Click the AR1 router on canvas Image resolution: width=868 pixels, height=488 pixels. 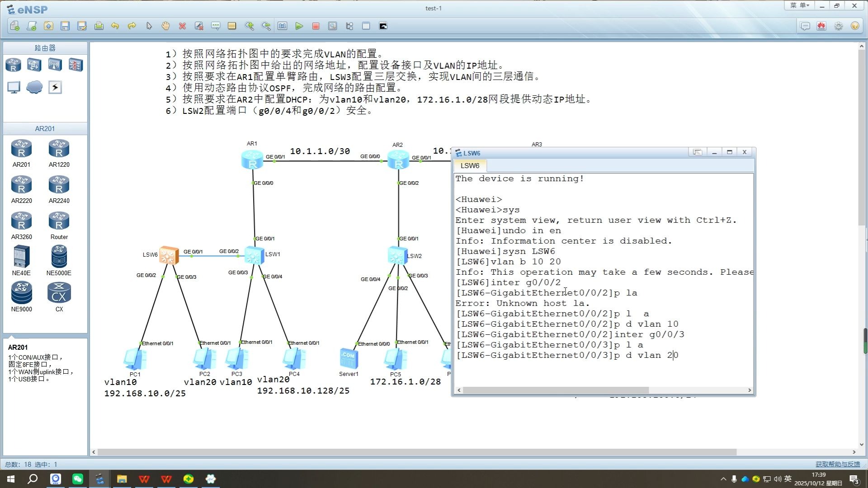tap(252, 160)
